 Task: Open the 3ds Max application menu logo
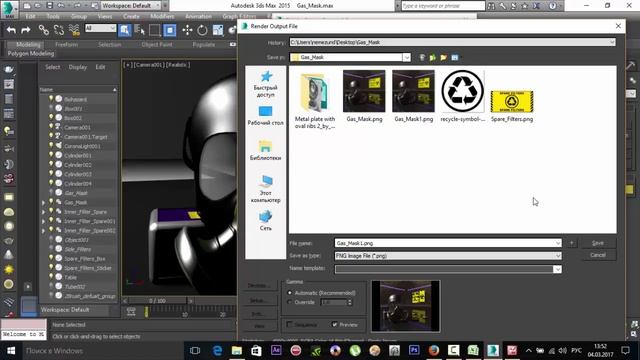[x=9, y=8]
